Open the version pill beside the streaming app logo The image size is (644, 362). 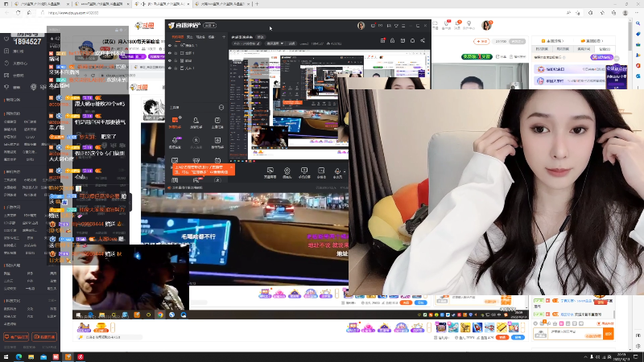click(x=209, y=26)
